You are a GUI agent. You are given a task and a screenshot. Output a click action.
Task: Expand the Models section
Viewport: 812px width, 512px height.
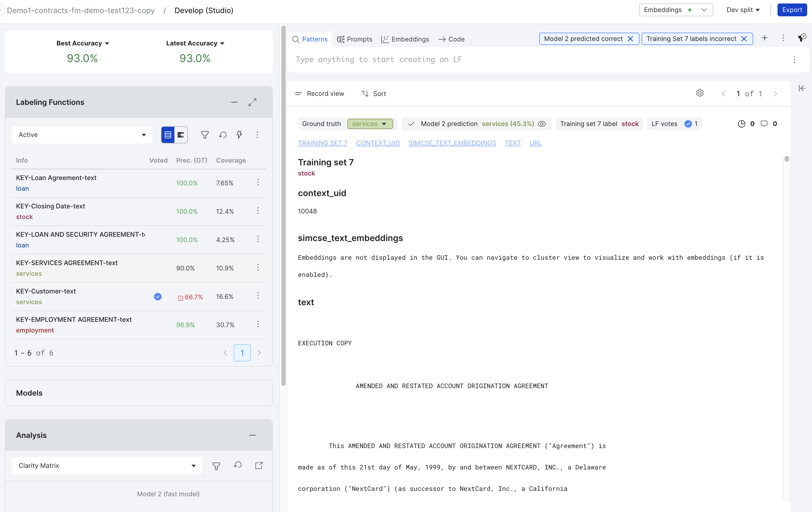139,393
